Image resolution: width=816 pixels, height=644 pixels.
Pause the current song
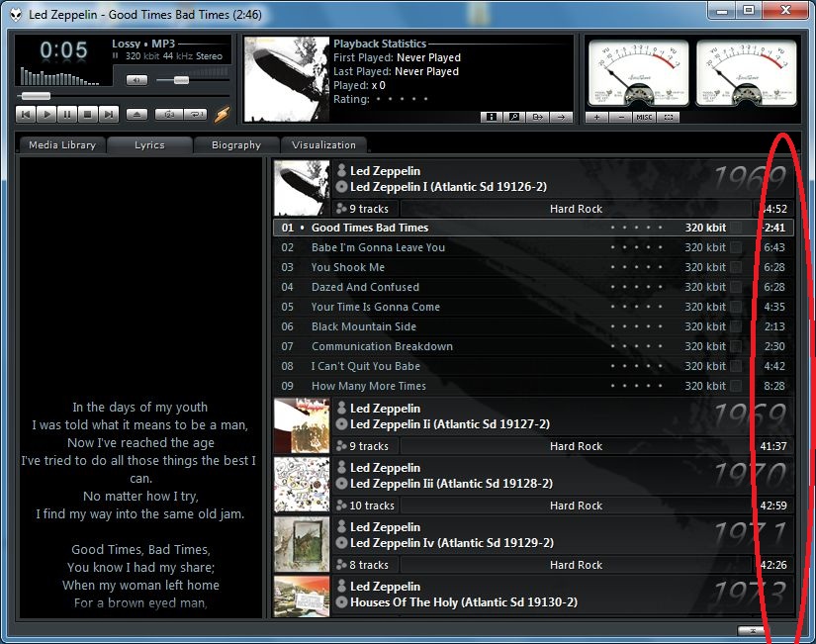click(x=67, y=114)
